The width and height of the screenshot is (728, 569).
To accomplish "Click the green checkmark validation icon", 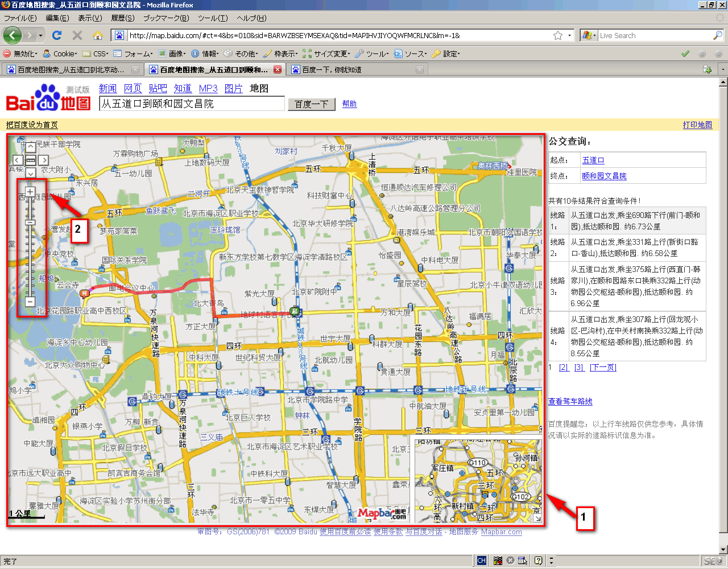I will pyautogui.click(x=685, y=53).
